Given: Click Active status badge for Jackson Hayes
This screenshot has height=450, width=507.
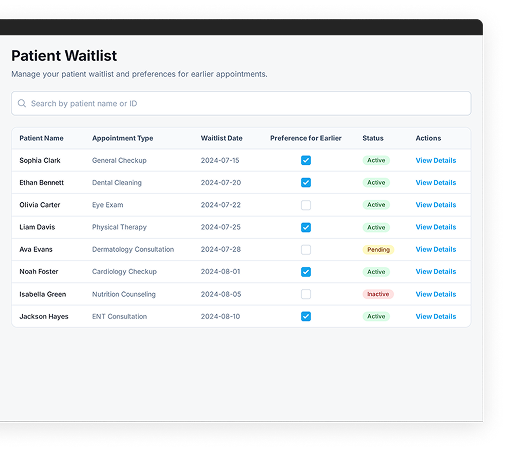Looking at the screenshot, I should pyautogui.click(x=376, y=316).
